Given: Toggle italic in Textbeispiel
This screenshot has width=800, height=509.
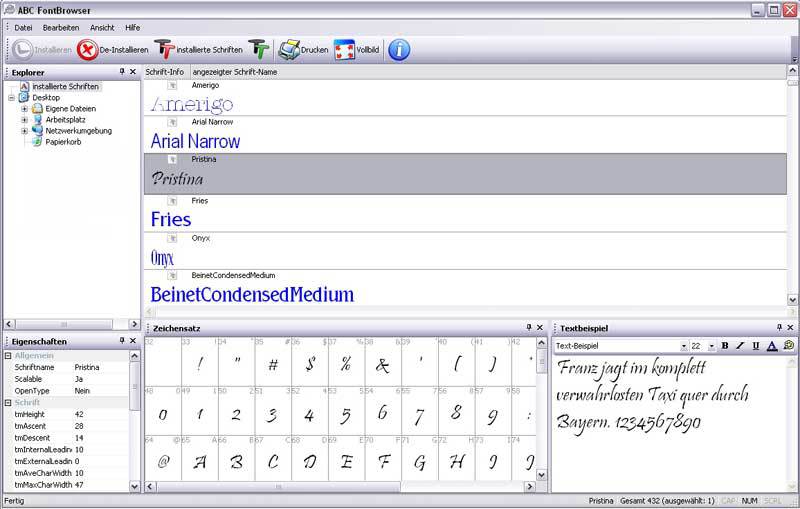Looking at the screenshot, I should (740, 346).
